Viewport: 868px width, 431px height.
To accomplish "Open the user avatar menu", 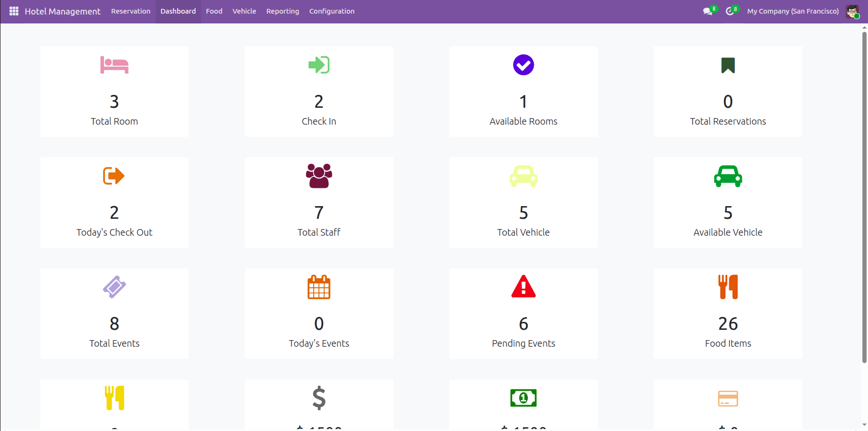I will point(852,11).
